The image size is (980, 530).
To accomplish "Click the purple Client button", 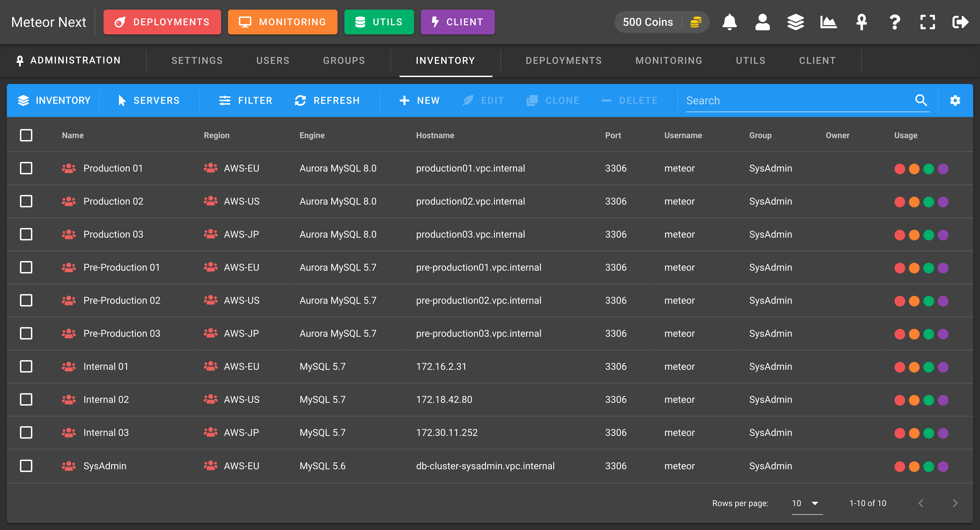I will [458, 22].
